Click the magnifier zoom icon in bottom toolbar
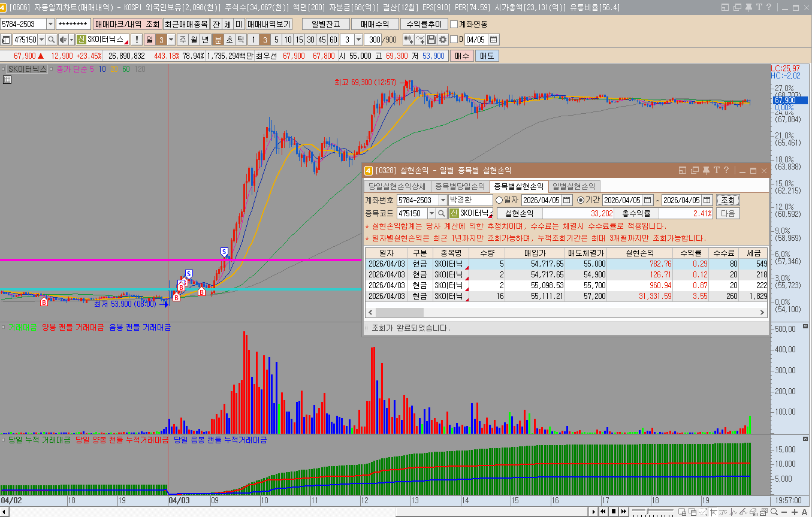 click(x=774, y=512)
